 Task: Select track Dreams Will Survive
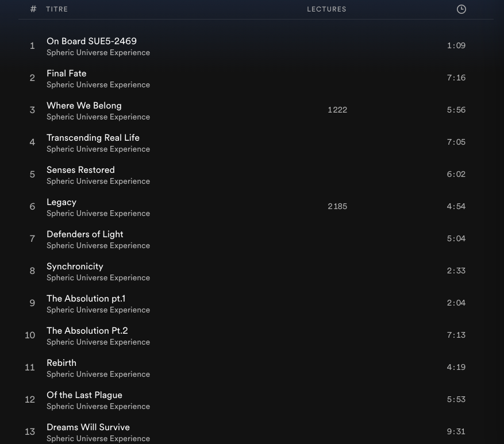[89, 427]
